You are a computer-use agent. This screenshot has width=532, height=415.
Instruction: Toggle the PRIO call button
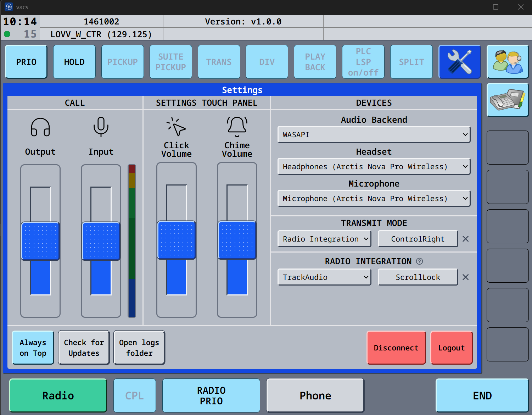pyautogui.click(x=26, y=62)
